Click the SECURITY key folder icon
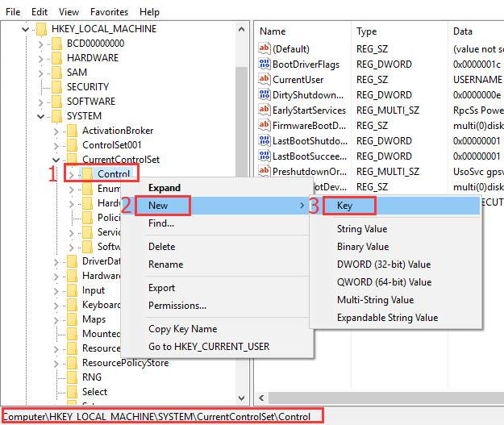 coord(56,87)
